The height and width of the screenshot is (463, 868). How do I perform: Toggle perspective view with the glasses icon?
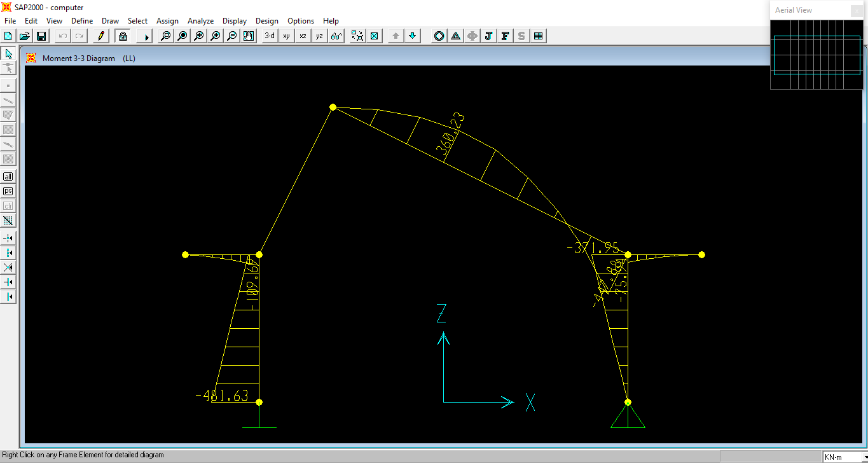[336, 36]
